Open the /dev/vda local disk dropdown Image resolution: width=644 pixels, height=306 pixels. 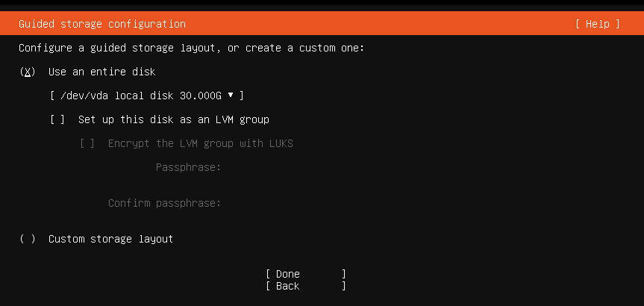(146, 96)
